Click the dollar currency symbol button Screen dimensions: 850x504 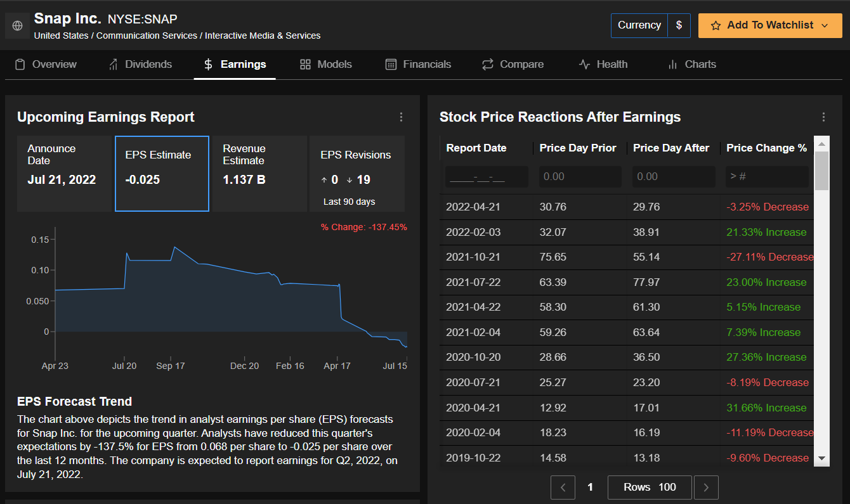[679, 25]
